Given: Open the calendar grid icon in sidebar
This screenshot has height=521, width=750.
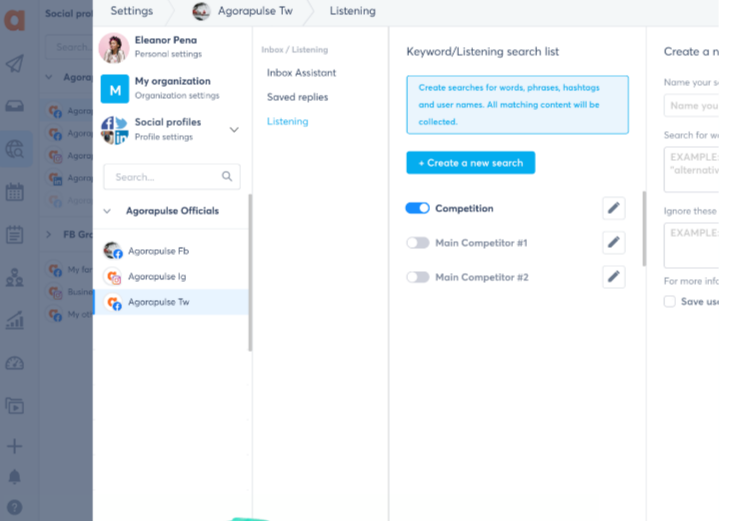Looking at the screenshot, I should (x=14, y=192).
